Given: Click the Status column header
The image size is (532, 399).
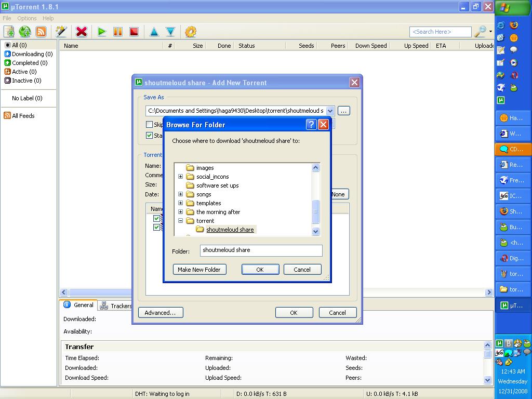Looking at the screenshot, I should pos(260,46).
